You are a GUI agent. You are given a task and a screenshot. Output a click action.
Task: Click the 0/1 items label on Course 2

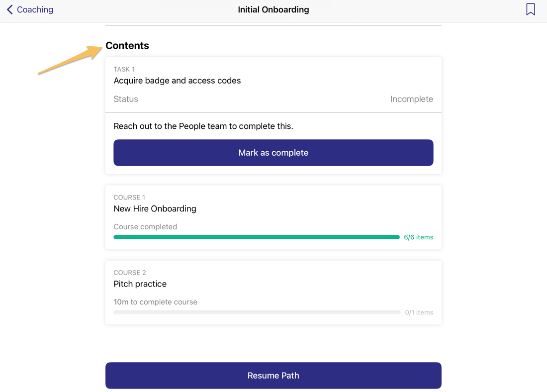(x=419, y=312)
